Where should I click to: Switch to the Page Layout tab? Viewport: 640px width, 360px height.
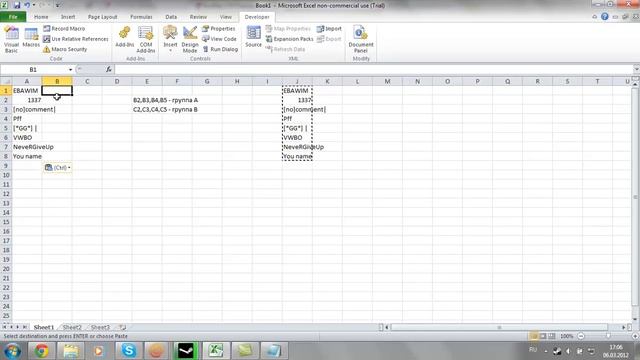pos(102,17)
